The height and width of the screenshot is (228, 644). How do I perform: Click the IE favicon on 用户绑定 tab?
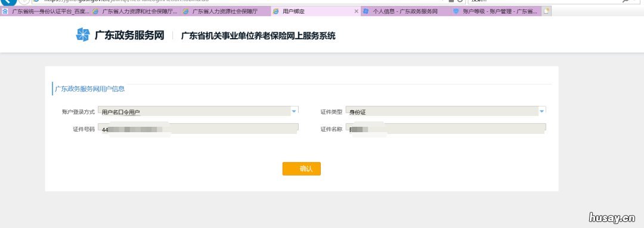pos(275,11)
